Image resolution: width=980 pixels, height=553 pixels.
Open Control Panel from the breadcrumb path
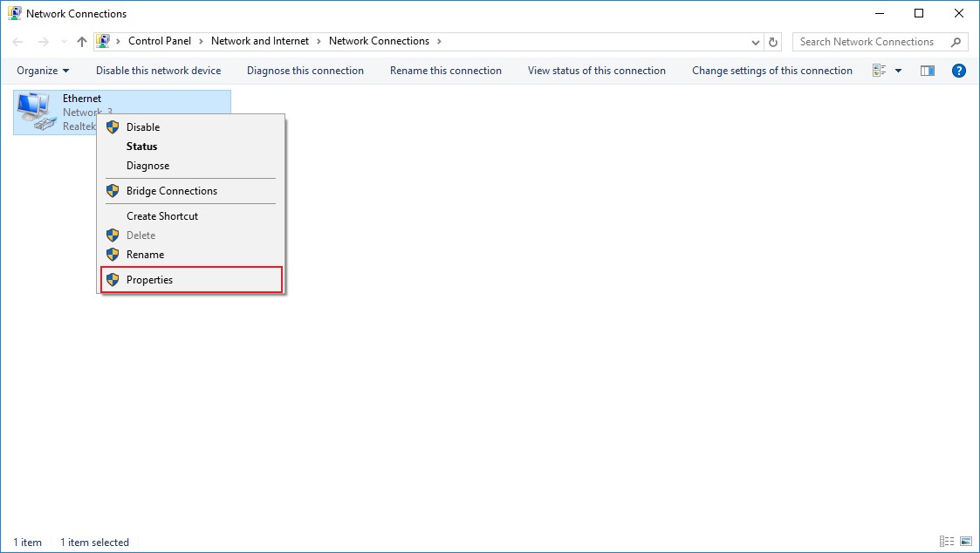[x=161, y=40]
